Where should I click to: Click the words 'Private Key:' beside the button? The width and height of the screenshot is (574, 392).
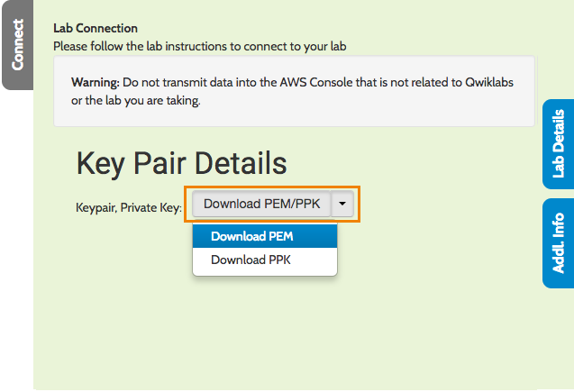tap(152, 207)
